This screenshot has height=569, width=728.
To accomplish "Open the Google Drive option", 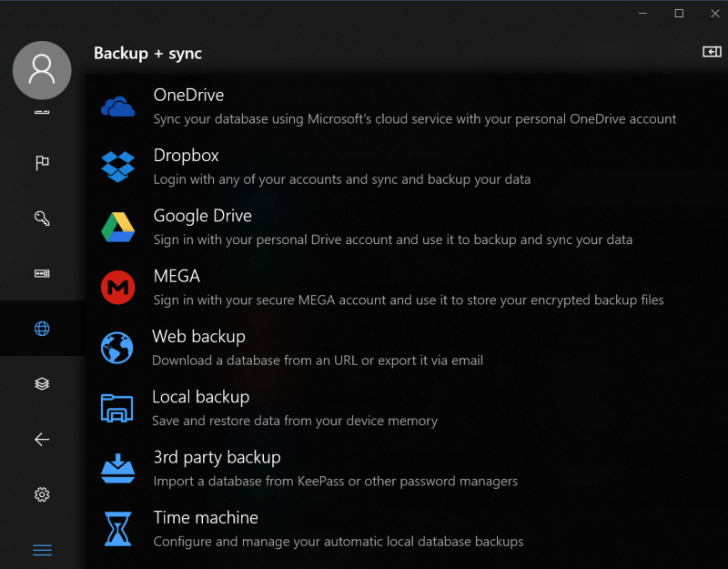I will point(407,227).
